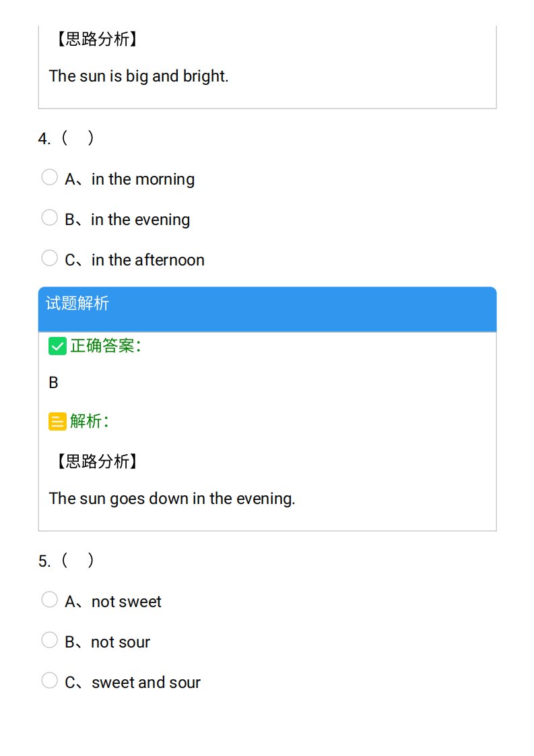Image resolution: width=534 pixels, height=756 pixels.
Task: Click the text in the afternoon
Action: [x=148, y=260]
